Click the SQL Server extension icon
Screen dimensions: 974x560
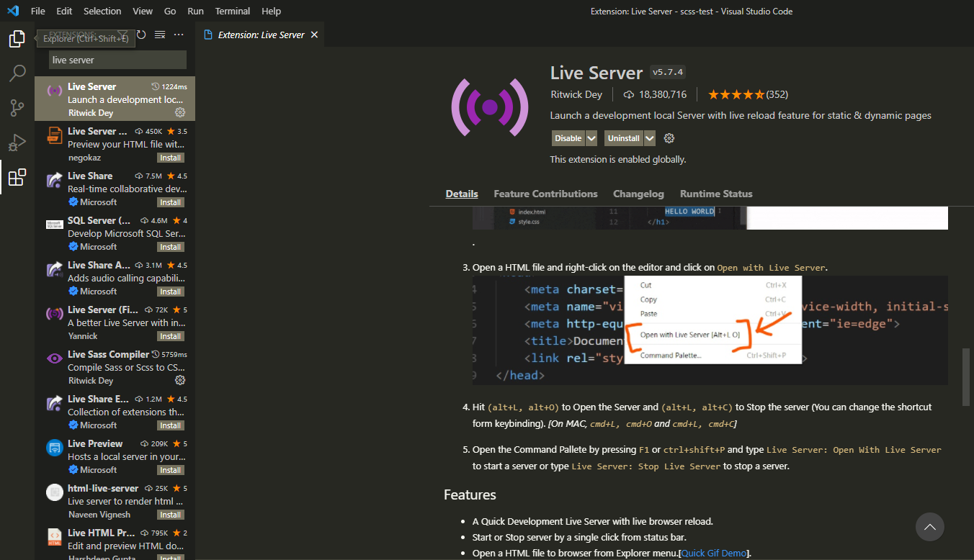pyautogui.click(x=55, y=225)
